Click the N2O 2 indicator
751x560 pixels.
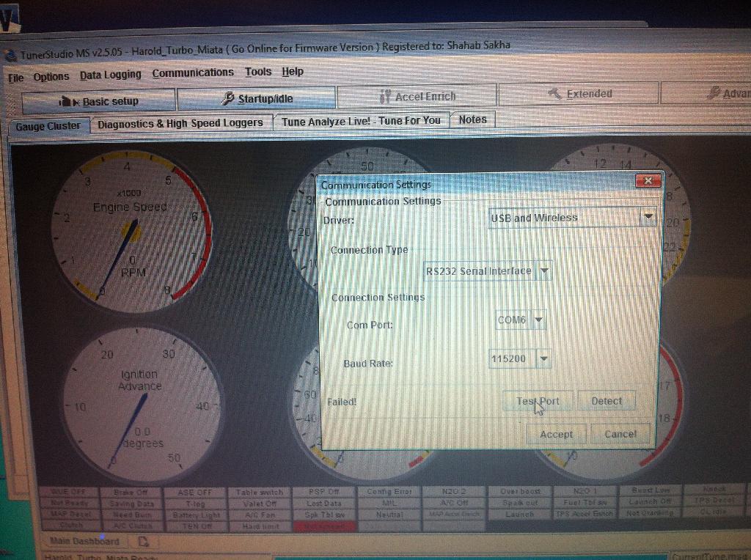click(x=454, y=491)
